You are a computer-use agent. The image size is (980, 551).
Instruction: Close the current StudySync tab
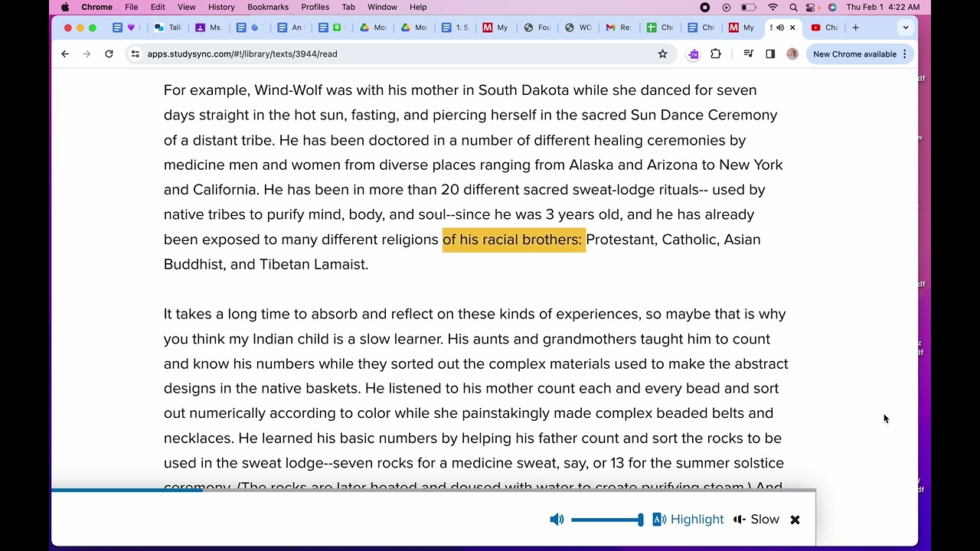pyautogui.click(x=792, y=28)
